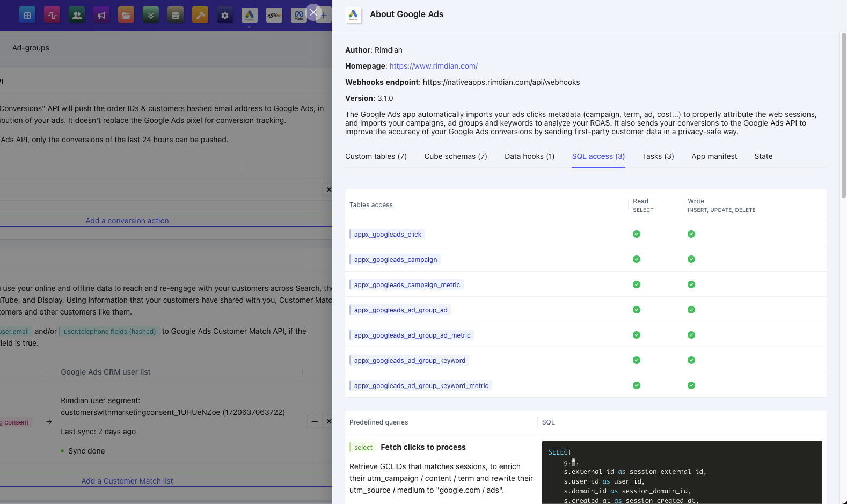
Task: Click the appx_googleads_campaign table tag
Action: click(395, 259)
